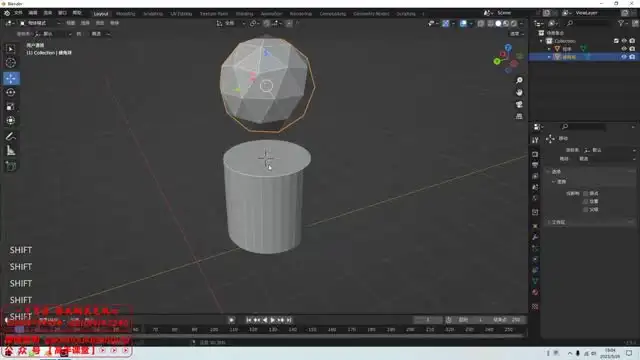
Task: Open the outliner filter dropdown
Action: [x=622, y=24]
